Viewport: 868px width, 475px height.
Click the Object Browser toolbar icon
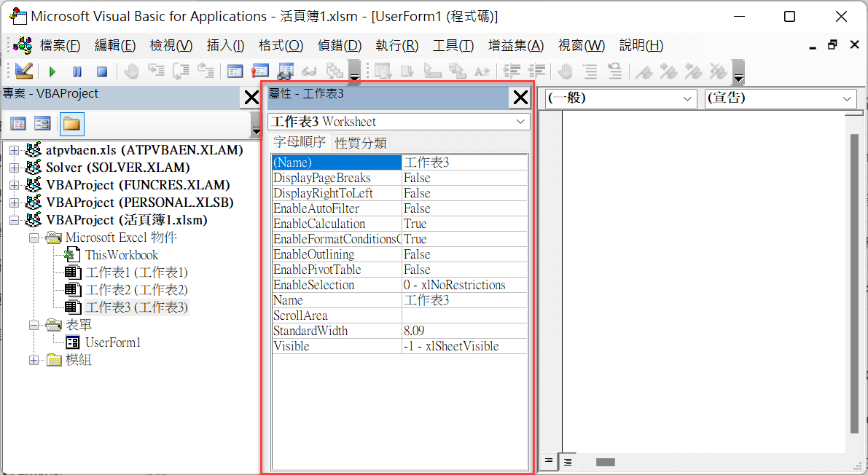(285, 71)
